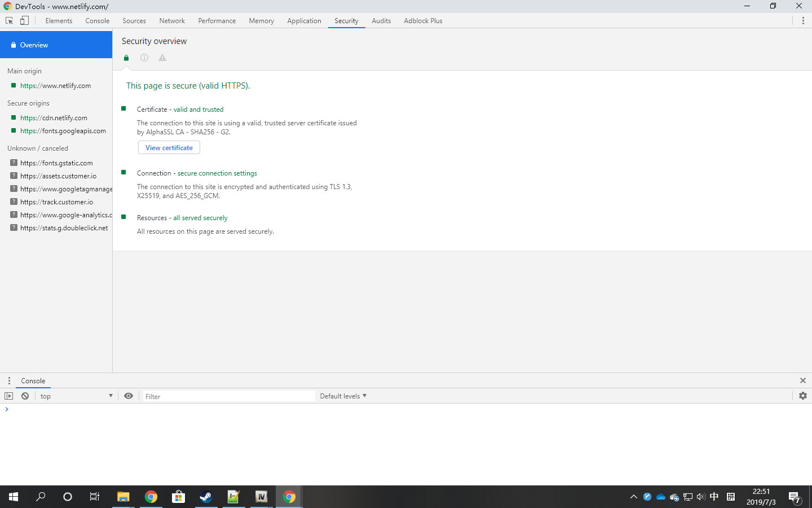Select the warning triangle filter icon
The height and width of the screenshot is (508, 812).
162,58
